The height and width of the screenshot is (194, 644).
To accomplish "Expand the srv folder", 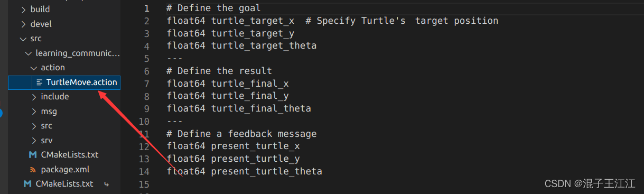I will 41,141.
